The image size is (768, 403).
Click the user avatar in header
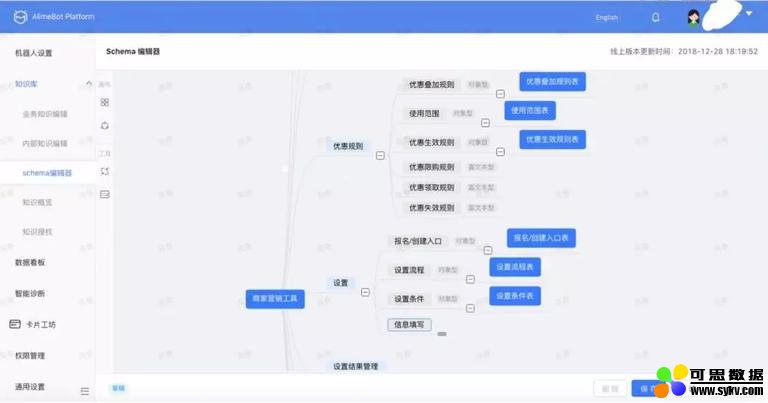point(694,17)
